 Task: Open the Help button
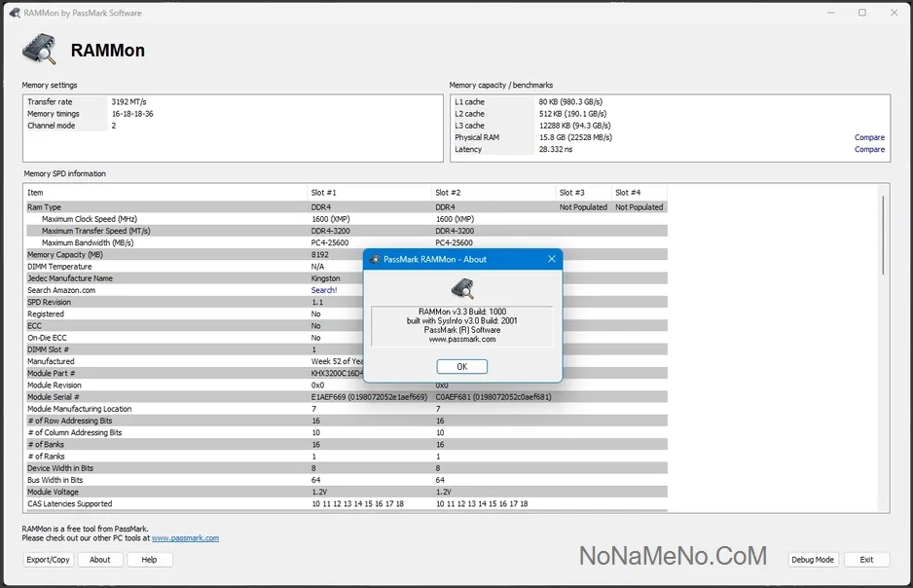coord(149,560)
